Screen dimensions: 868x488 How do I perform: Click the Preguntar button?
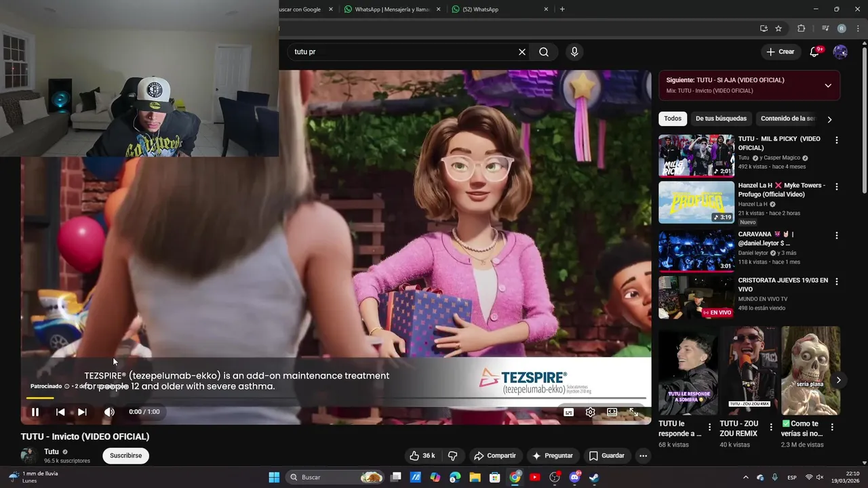point(553,455)
